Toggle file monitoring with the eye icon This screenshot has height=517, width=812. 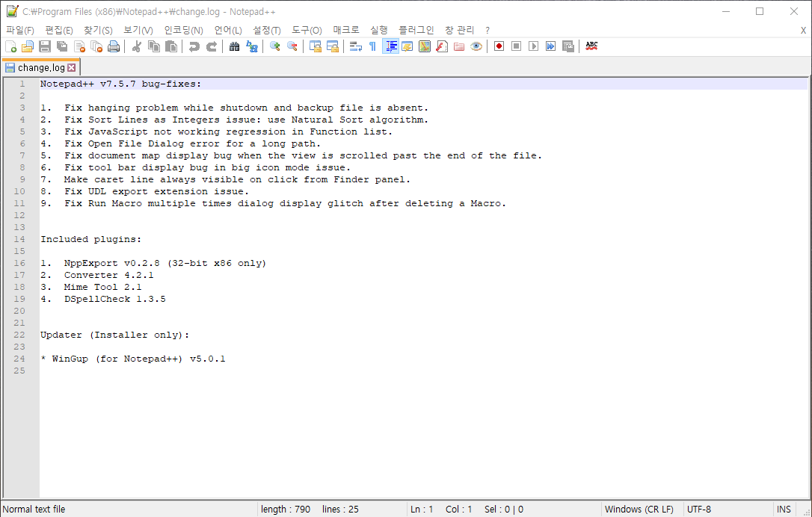click(x=476, y=46)
